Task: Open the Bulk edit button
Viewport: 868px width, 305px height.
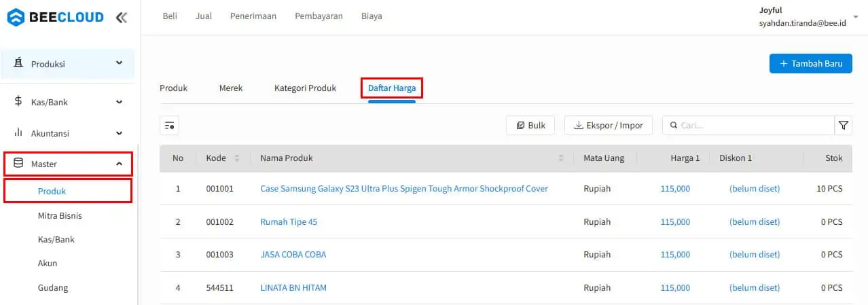Action: click(x=530, y=126)
